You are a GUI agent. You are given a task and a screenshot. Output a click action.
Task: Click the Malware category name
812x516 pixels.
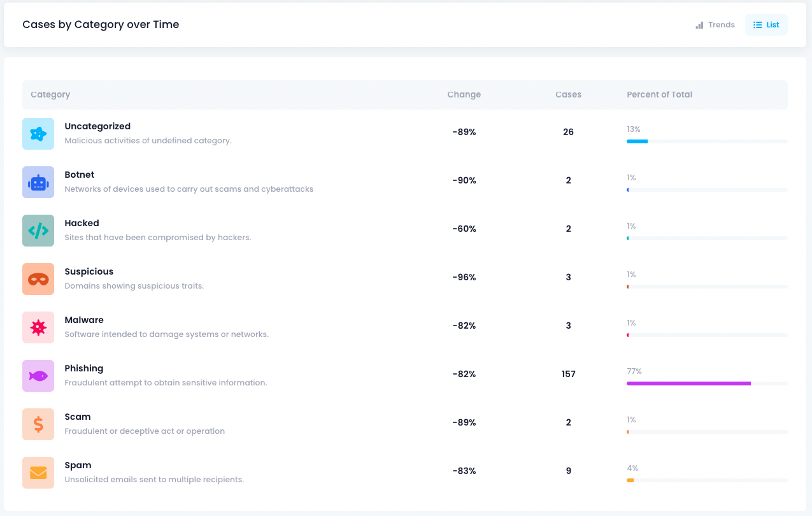(x=84, y=320)
